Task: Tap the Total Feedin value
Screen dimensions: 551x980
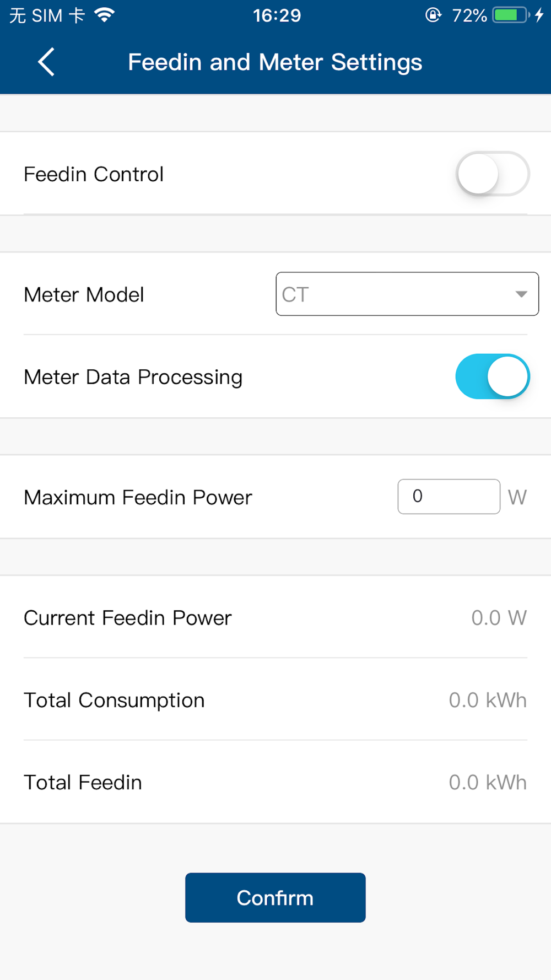Action: click(x=488, y=783)
